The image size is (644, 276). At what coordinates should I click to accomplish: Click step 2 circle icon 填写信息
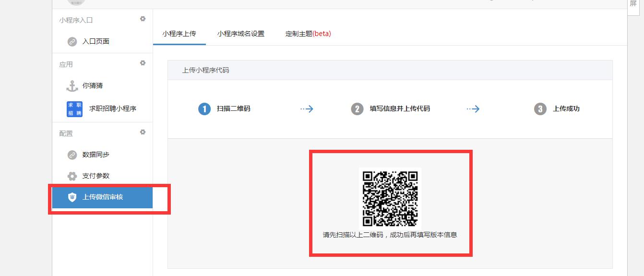tap(357, 109)
